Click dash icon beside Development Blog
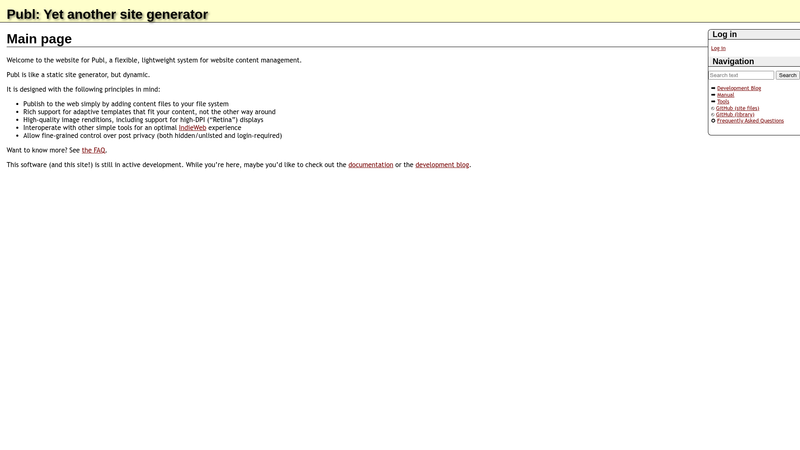Image resolution: width=800 pixels, height=450 pixels. pyautogui.click(x=713, y=88)
